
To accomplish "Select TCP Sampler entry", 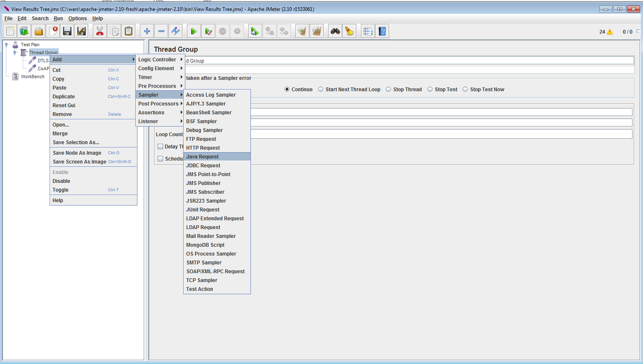I will 217,280.
